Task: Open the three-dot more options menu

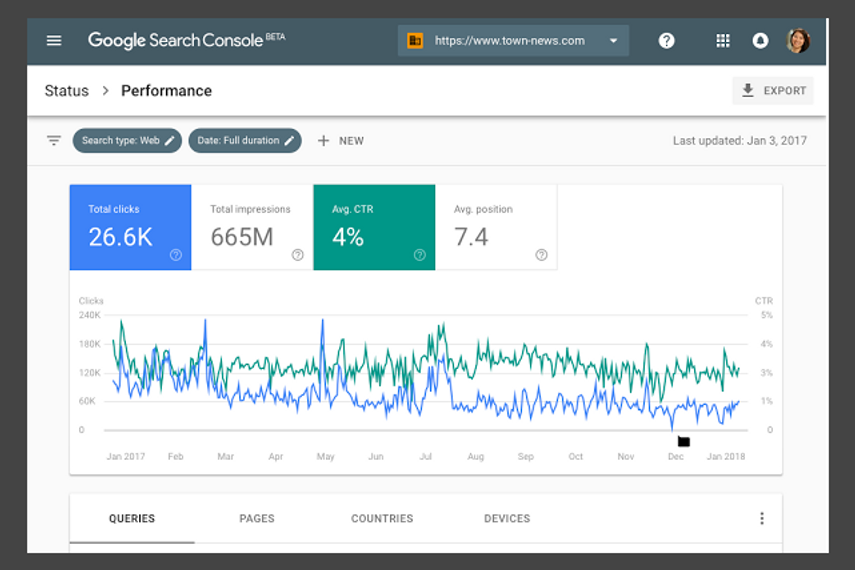Action: (x=762, y=519)
